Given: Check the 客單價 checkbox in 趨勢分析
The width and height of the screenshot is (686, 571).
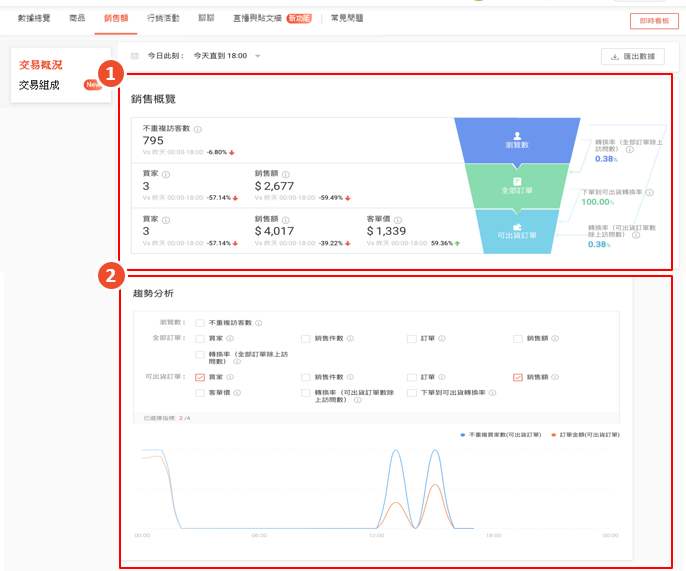Looking at the screenshot, I should (200, 393).
